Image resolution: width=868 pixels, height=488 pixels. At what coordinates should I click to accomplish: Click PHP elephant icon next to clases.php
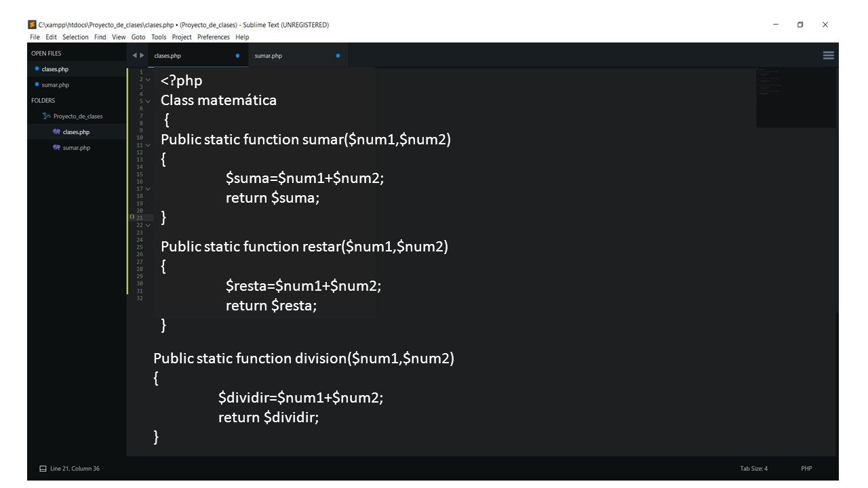coord(56,132)
